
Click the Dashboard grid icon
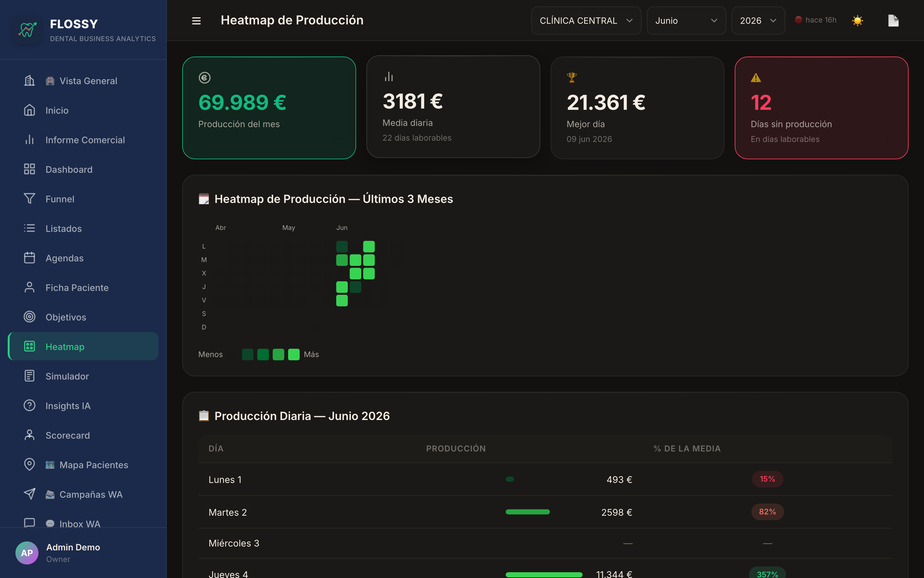[x=30, y=169]
